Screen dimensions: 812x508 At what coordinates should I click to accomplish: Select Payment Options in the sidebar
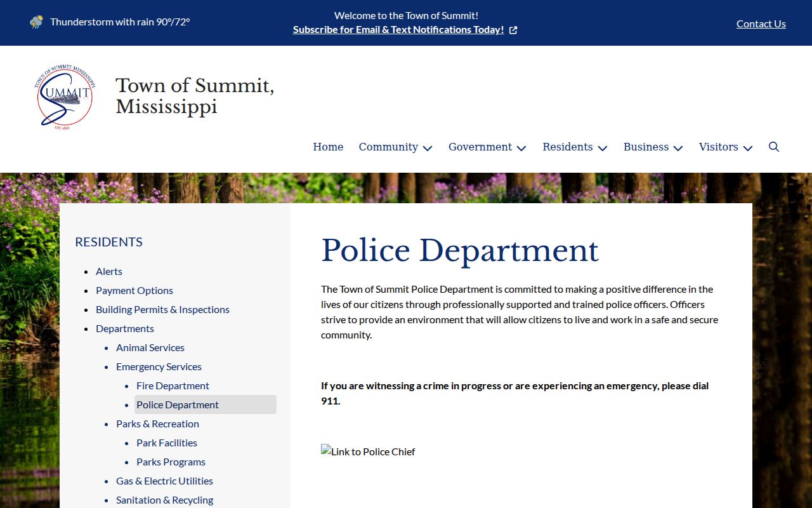click(134, 290)
